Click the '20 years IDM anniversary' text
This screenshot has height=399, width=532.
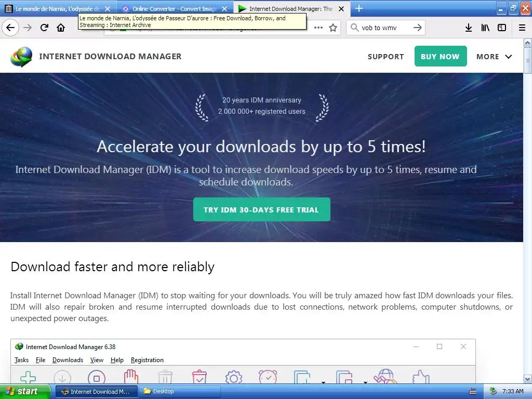[x=262, y=100]
